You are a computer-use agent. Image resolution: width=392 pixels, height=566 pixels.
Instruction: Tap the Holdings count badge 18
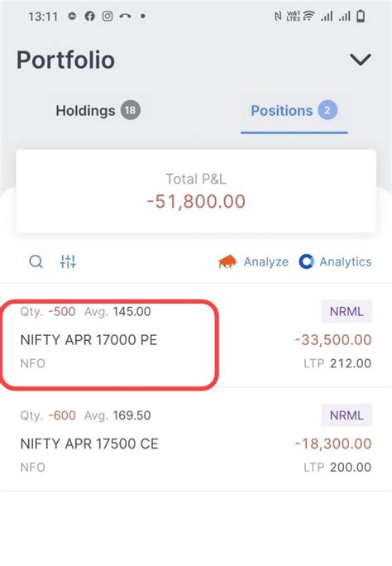tap(131, 110)
